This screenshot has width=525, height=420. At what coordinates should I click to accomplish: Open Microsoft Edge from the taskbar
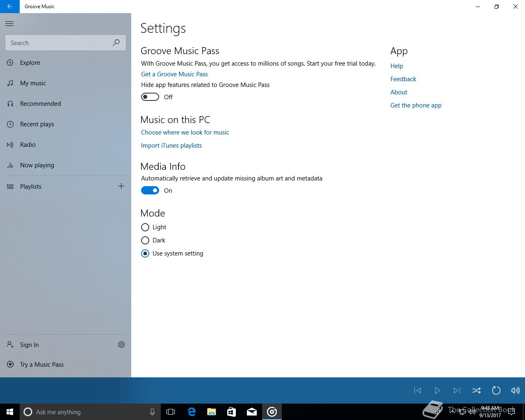(x=192, y=412)
